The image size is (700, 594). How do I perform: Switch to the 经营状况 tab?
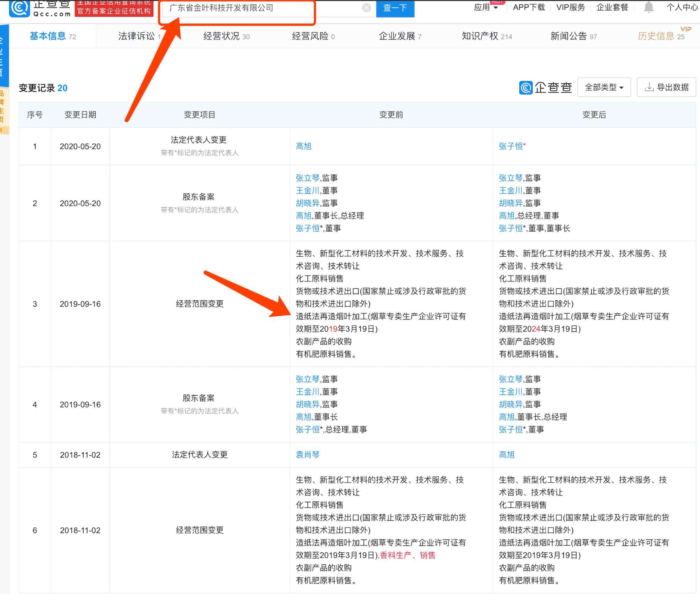(226, 36)
